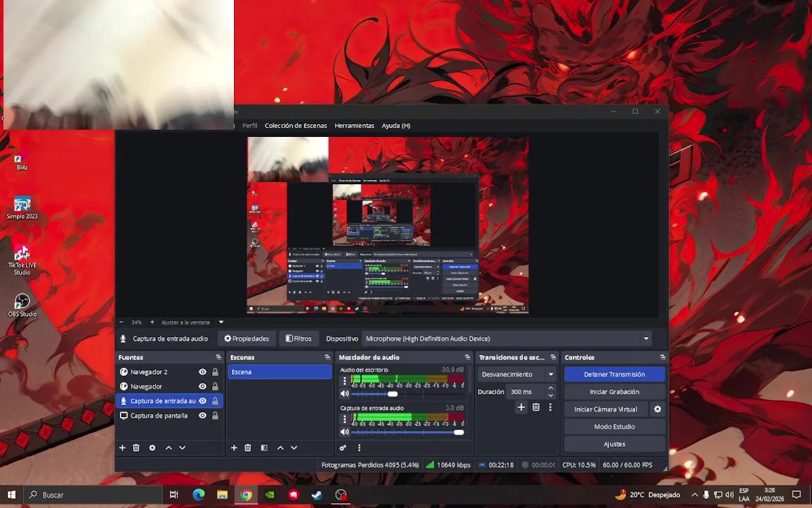Hide the Captura de entrada audio source
Screen dimensions: 812x508
pos(202,401)
